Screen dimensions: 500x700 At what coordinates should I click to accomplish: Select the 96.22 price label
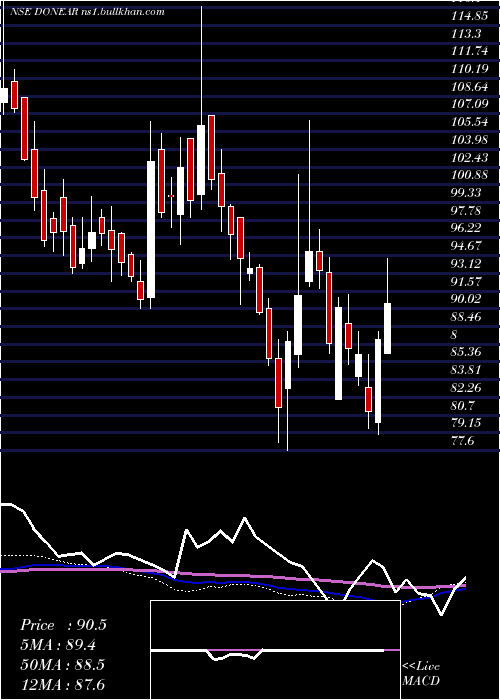[x=466, y=228]
